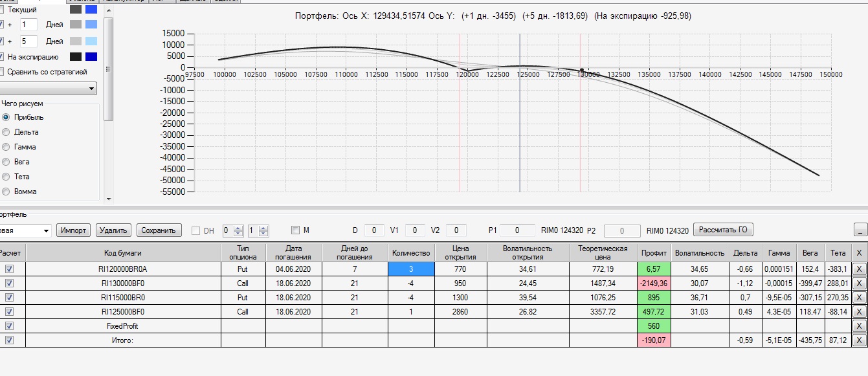868x376 pixels.
Task: Pick the gray swatch for the +1 Дней row
Action: coord(76,25)
